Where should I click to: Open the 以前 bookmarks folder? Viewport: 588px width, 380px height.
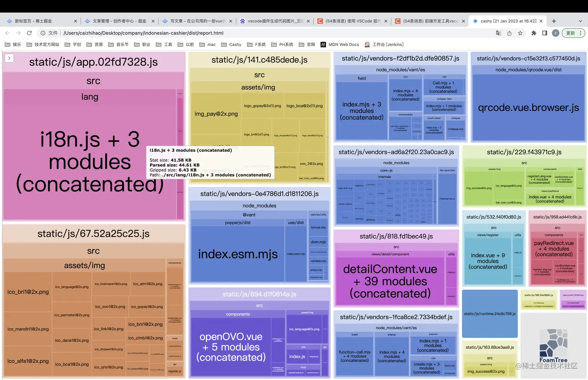point(185,44)
